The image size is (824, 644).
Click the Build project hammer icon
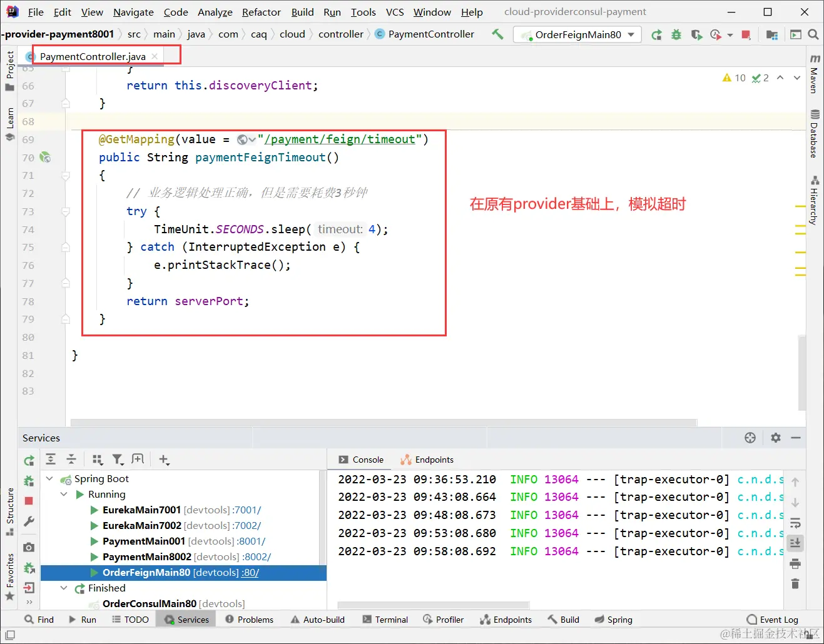(497, 34)
